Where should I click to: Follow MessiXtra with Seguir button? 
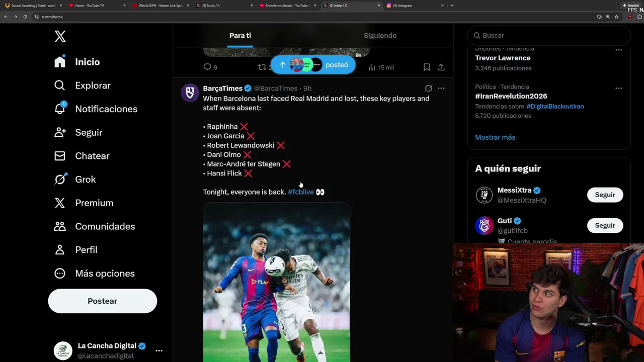tap(605, 195)
